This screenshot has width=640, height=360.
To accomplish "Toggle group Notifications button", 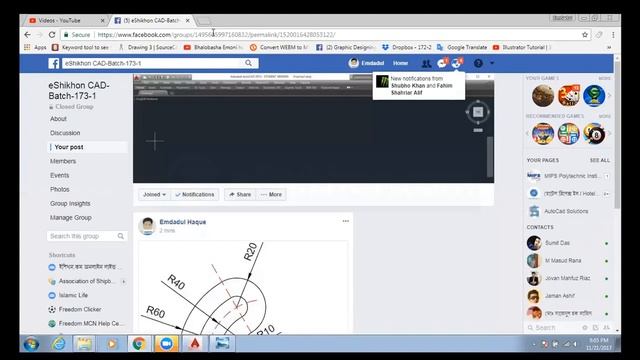I will [x=195, y=195].
